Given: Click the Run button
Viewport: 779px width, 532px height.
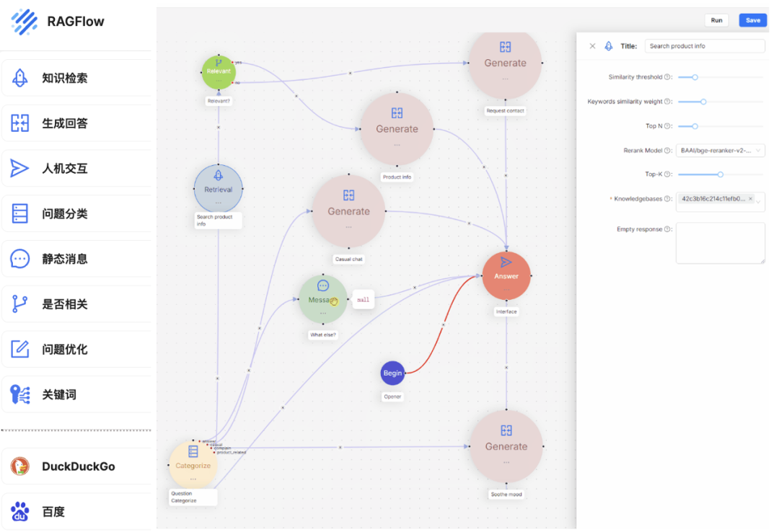Looking at the screenshot, I should click(716, 20).
